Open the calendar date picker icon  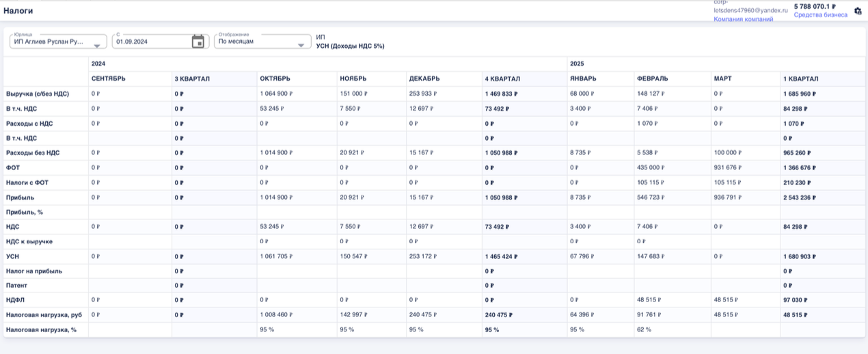pos(198,42)
